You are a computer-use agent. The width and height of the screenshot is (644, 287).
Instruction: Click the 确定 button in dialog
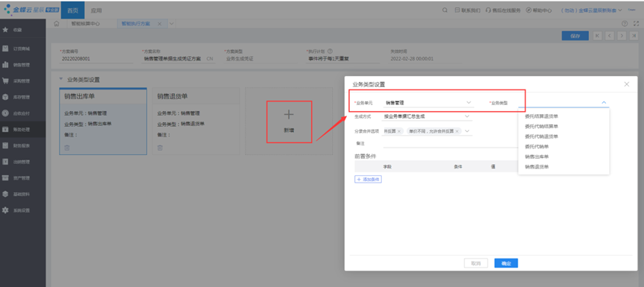(506, 263)
